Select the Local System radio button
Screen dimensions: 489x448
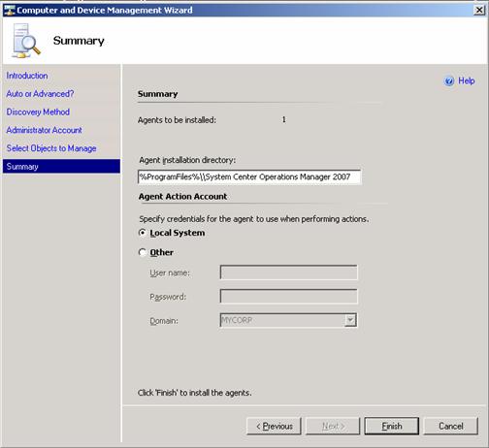pyautogui.click(x=143, y=233)
